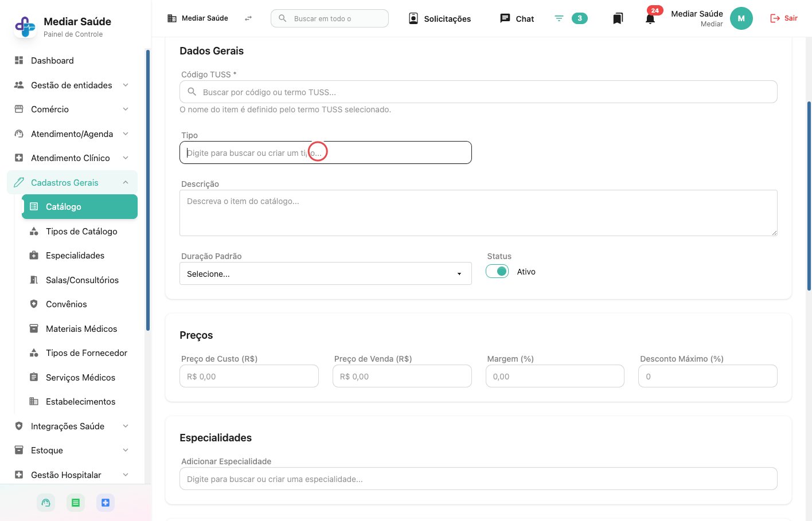Toggle the Ativo status switch
This screenshot has width=812, height=521.
pos(497,271)
